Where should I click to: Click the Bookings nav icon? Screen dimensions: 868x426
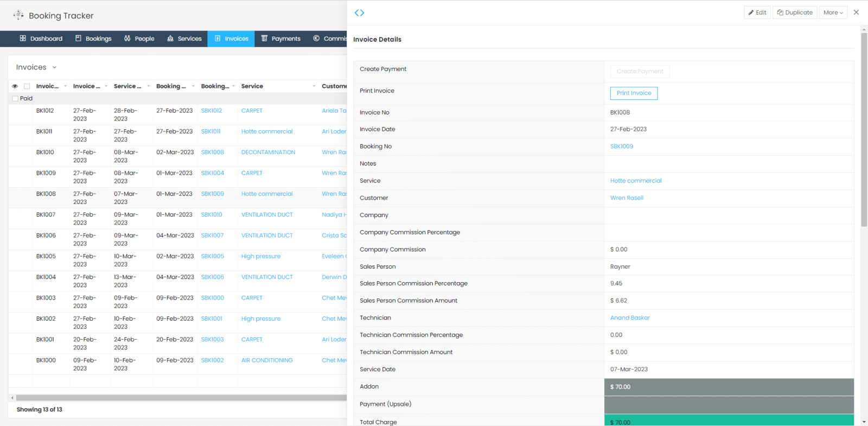78,39
